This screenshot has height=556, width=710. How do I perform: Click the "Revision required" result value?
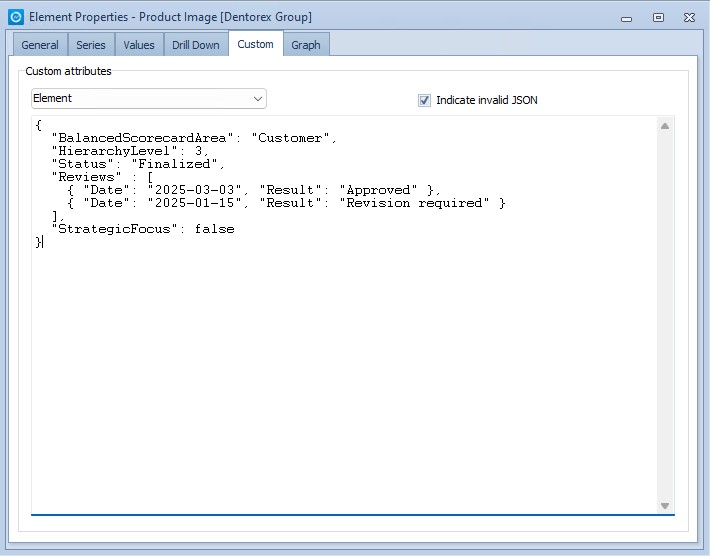pyautogui.click(x=414, y=203)
